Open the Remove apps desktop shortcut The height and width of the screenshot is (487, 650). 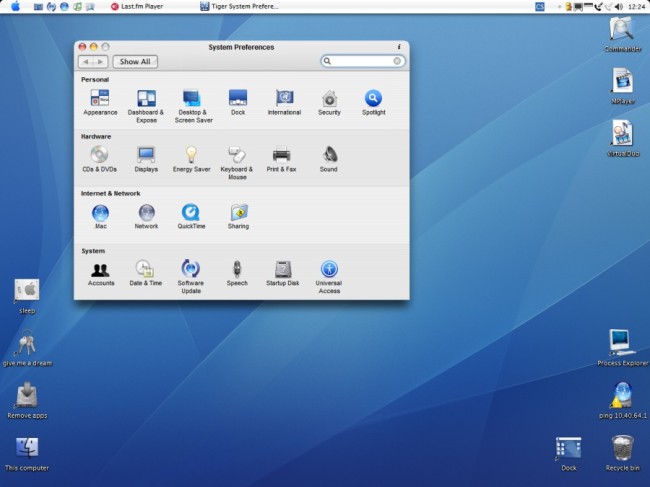click(27, 400)
